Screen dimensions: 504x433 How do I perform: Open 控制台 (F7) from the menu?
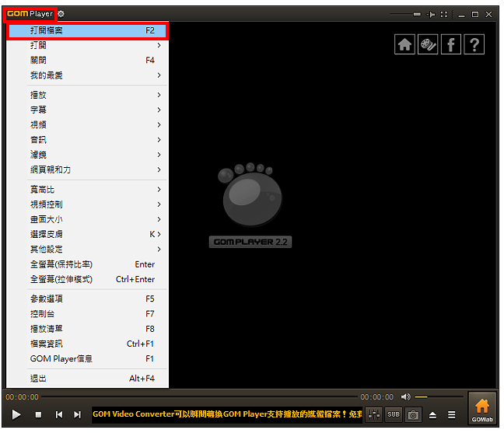coord(87,313)
